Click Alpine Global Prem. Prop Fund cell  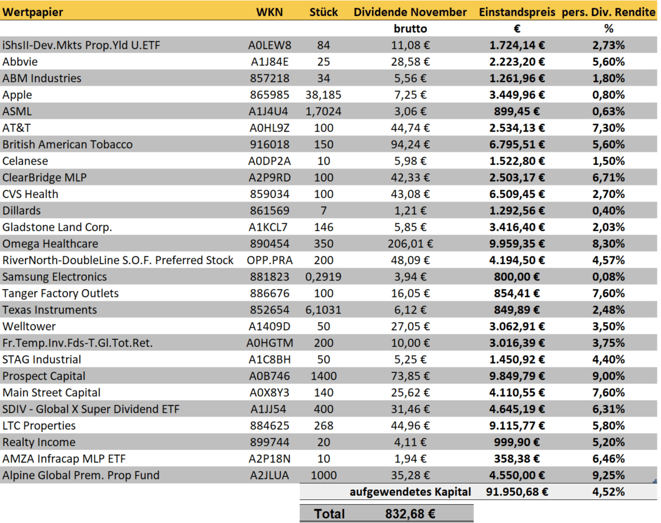point(81,475)
